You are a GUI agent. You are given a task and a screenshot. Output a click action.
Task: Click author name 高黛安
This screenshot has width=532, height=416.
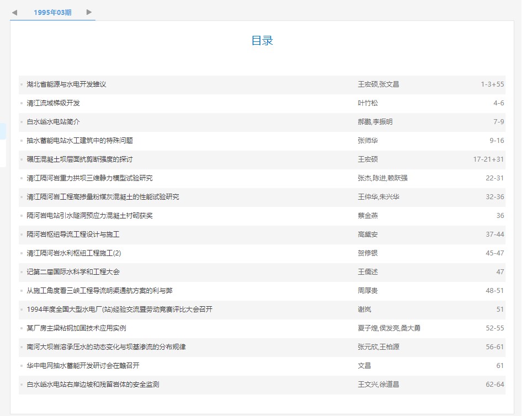coord(368,234)
